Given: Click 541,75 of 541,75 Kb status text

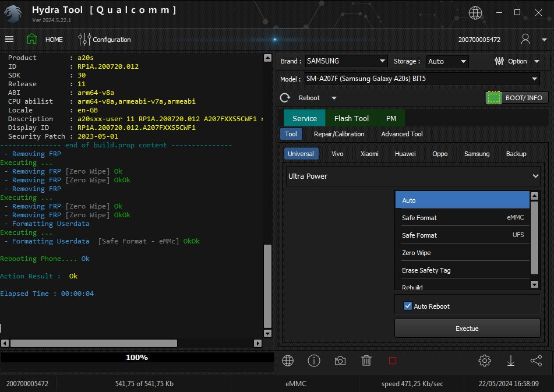Looking at the screenshot, I should click(144, 383).
